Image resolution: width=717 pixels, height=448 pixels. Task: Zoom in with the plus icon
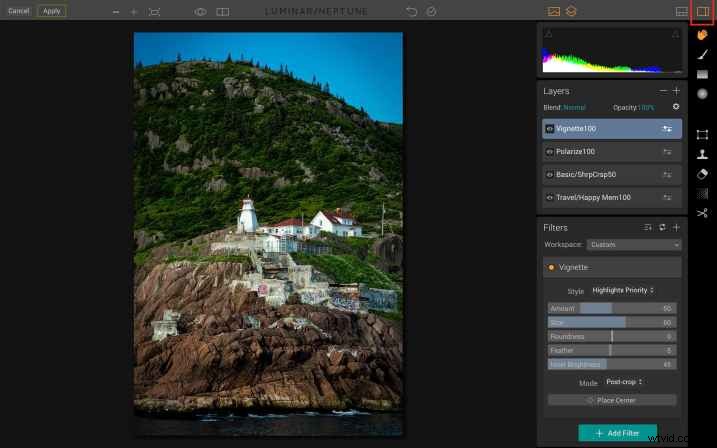pyautogui.click(x=134, y=12)
